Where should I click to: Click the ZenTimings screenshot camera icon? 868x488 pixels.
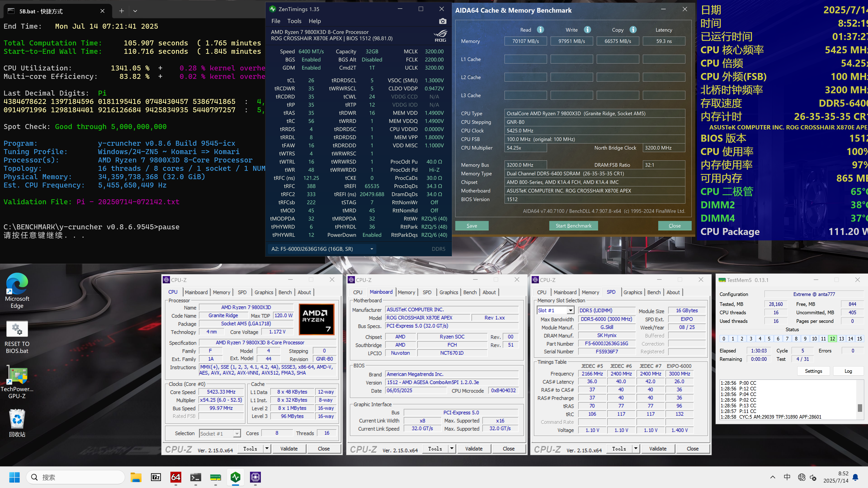(x=442, y=21)
